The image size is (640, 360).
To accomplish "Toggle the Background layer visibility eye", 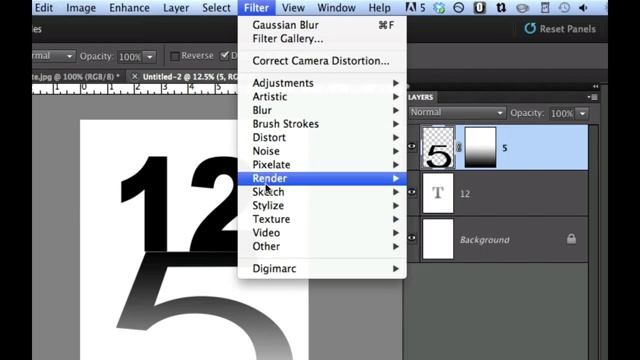I will pyautogui.click(x=412, y=238).
